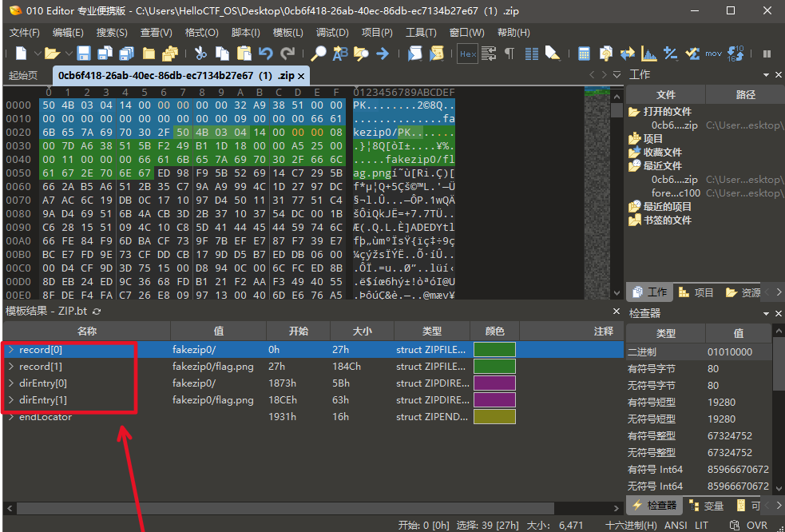Image resolution: width=785 pixels, height=532 pixels.
Task: Click the Run Template icon
Action: pyautogui.click(x=436, y=54)
